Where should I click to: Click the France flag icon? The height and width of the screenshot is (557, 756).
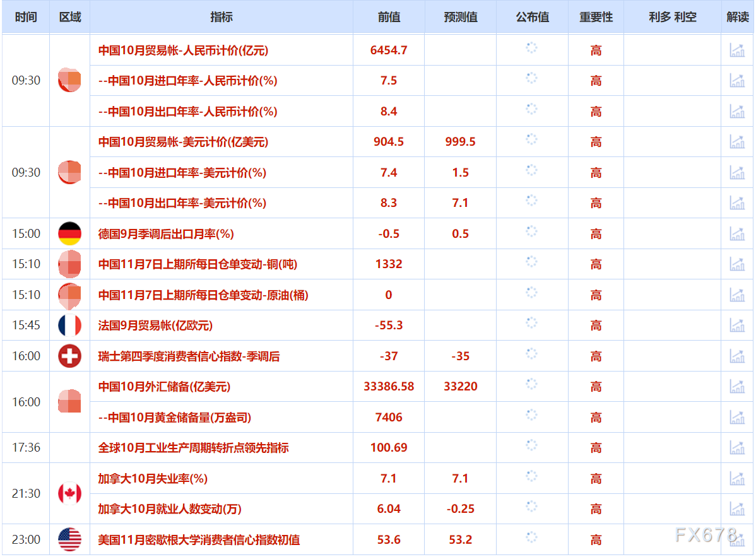pos(69,325)
